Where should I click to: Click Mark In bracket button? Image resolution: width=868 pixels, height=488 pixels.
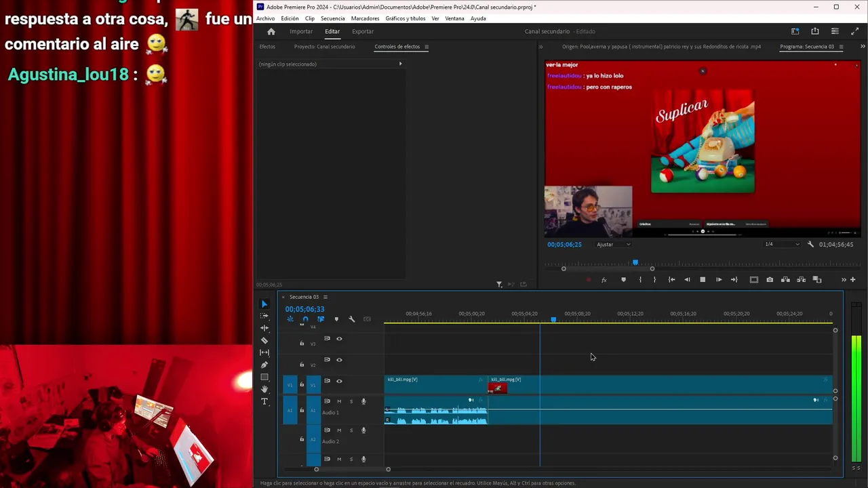[x=640, y=280]
